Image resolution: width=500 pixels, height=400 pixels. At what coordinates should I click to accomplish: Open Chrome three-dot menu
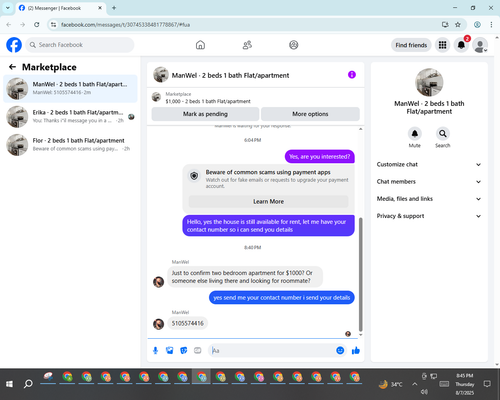point(491,25)
